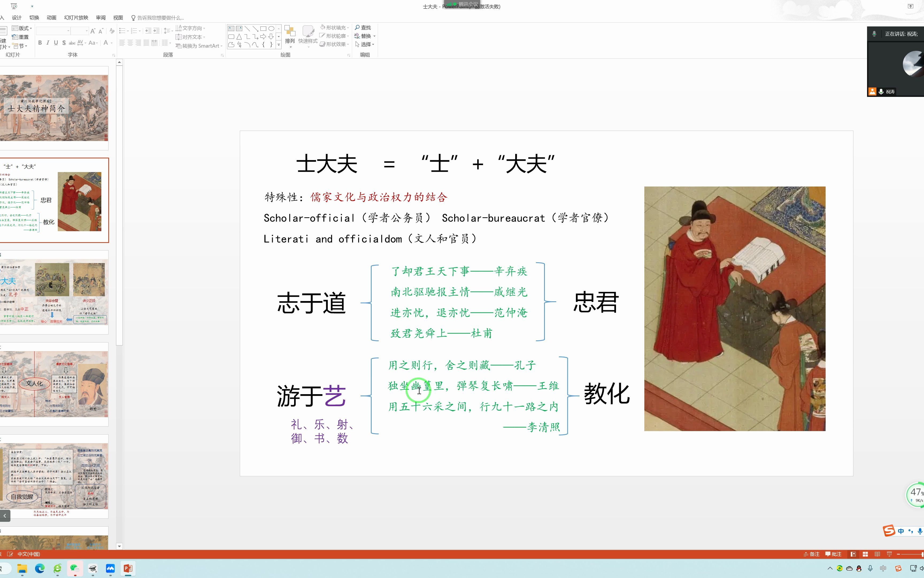
Task: Expand the shapes gallery
Action: click(279, 45)
